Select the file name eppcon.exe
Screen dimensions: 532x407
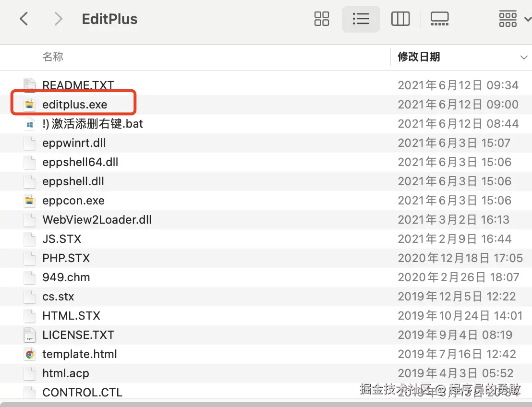point(73,201)
